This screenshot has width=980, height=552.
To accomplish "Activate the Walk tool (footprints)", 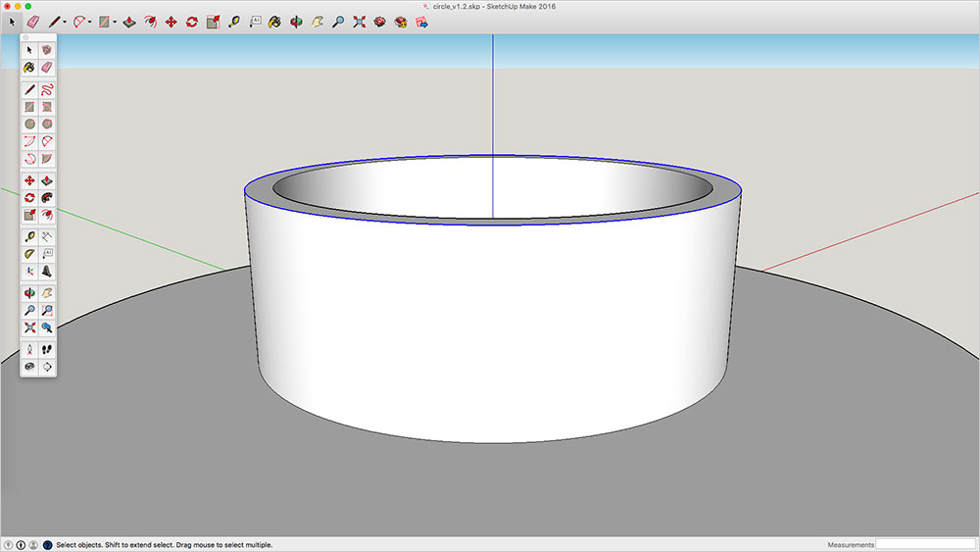I will [x=47, y=349].
